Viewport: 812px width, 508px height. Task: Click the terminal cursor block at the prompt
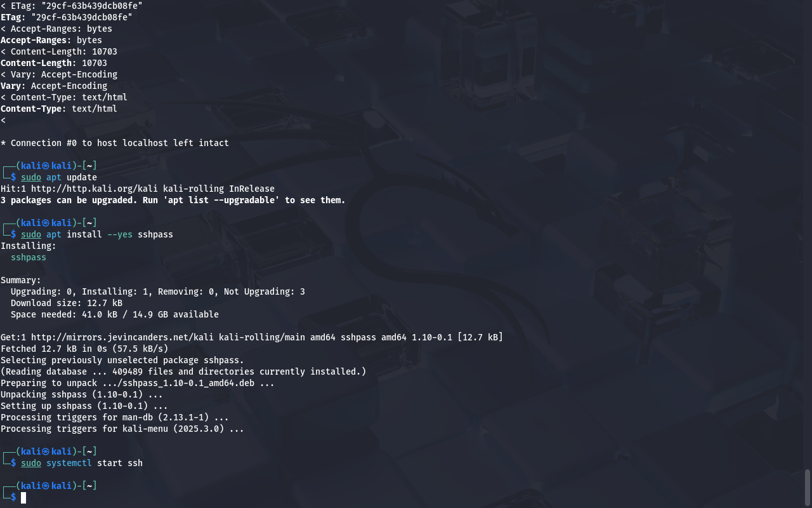point(23,497)
